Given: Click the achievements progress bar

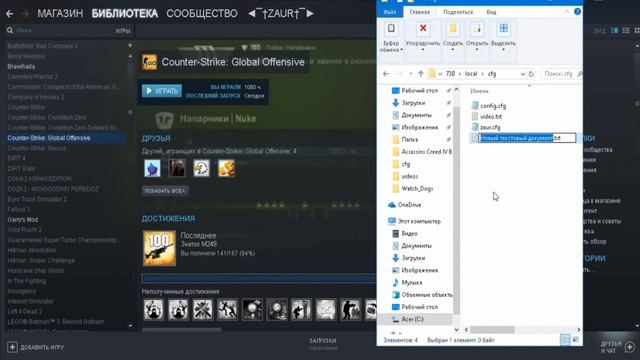Looking at the screenshot, I should [259, 278].
